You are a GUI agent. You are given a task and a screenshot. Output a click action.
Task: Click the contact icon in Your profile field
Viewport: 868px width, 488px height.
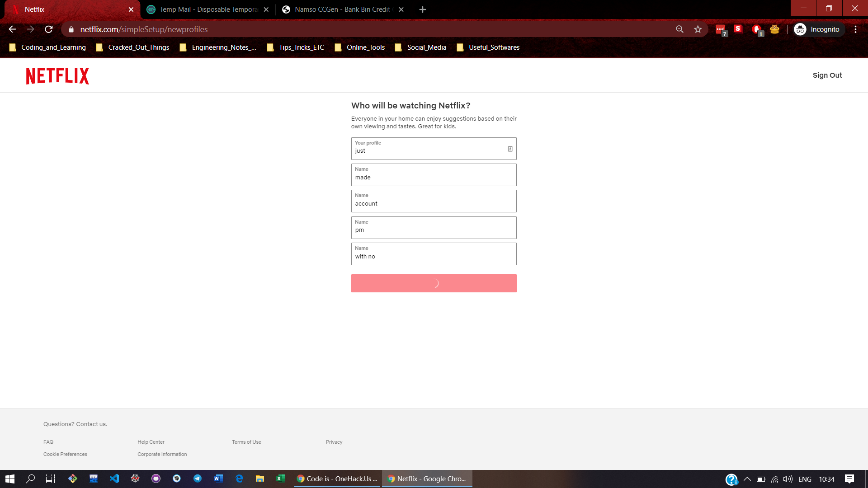click(510, 149)
